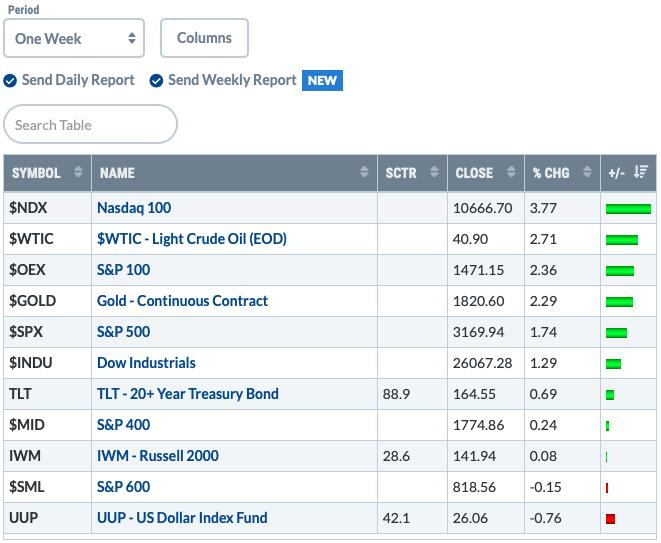
Task: Open UUP - US Dollar Index Fund link
Action: click(x=182, y=518)
